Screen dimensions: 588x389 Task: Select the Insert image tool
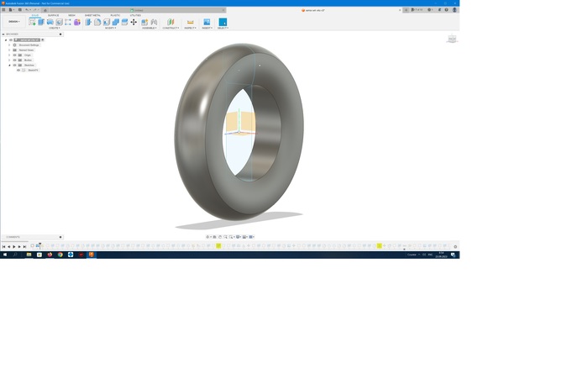coord(207,22)
